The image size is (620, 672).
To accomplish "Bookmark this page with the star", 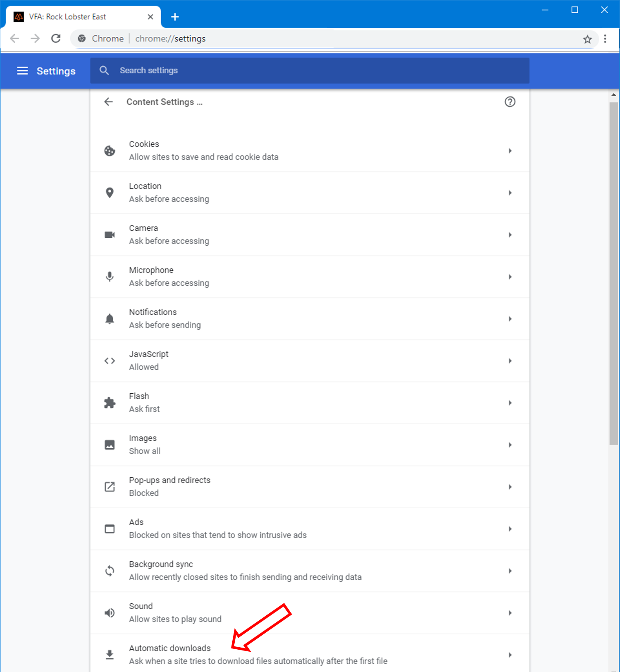I will tap(587, 39).
